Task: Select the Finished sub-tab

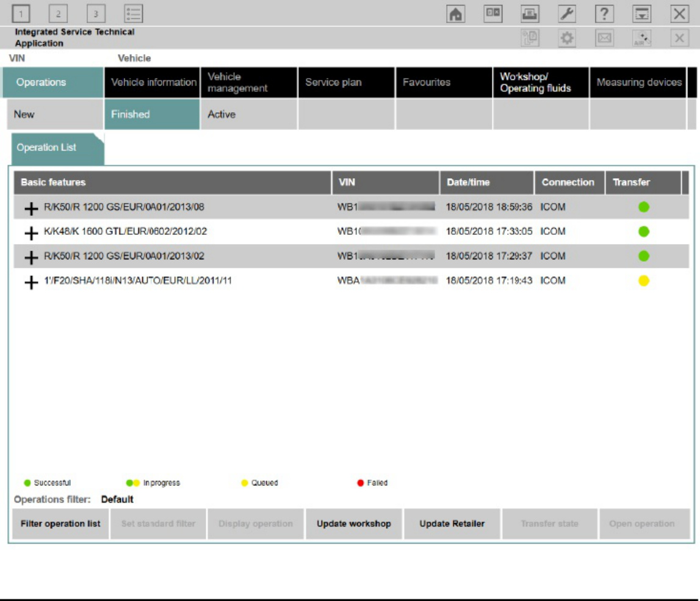Action: (x=152, y=114)
